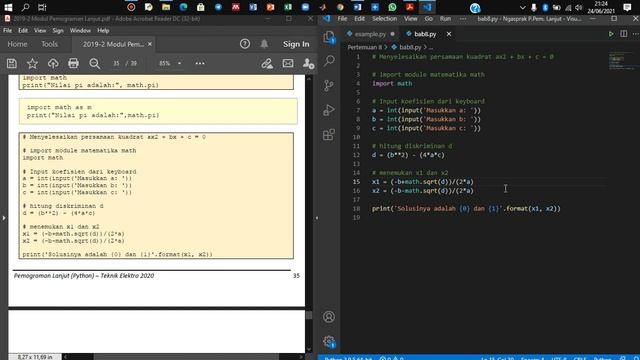The image size is (640, 360).
Task: Split the VS Code editor to the right
Action: 624,34
